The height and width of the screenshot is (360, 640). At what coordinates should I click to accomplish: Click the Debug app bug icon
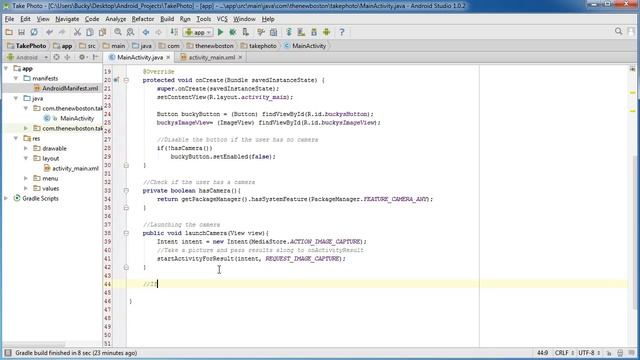click(x=233, y=32)
